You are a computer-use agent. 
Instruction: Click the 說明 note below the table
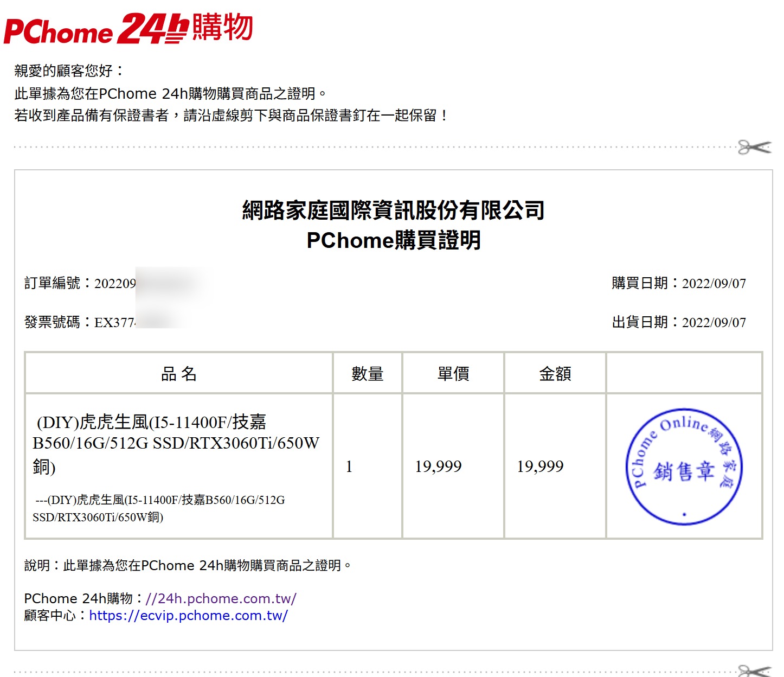pos(188,565)
